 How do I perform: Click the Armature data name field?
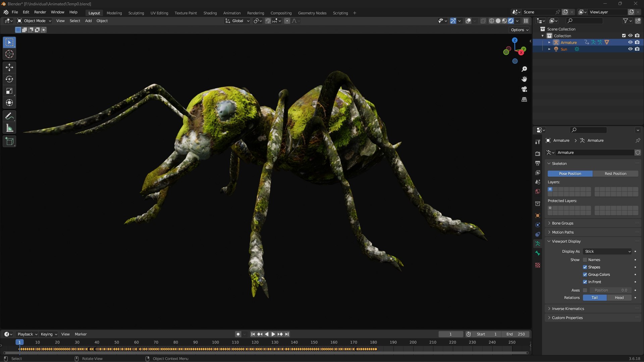point(595,153)
